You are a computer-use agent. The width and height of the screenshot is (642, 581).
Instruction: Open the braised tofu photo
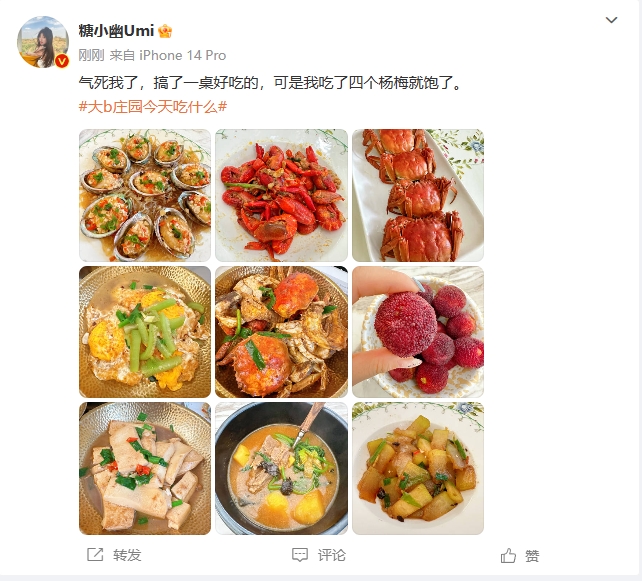(145, 468)
